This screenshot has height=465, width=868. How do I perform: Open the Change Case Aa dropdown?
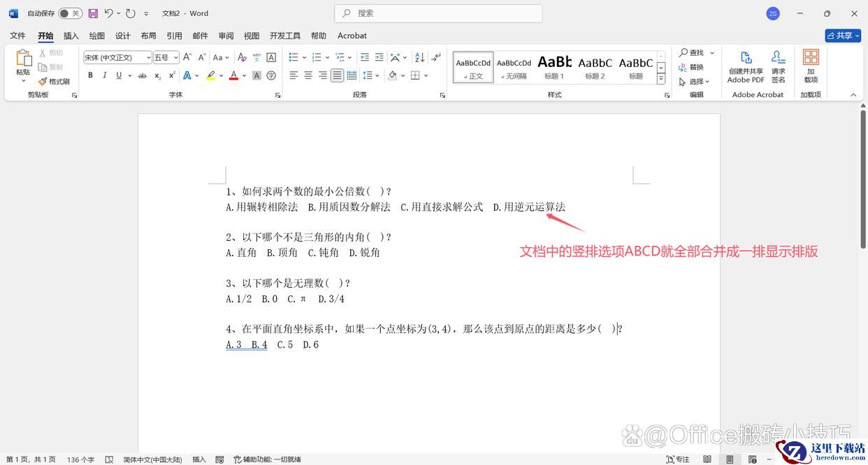point(221,57)
